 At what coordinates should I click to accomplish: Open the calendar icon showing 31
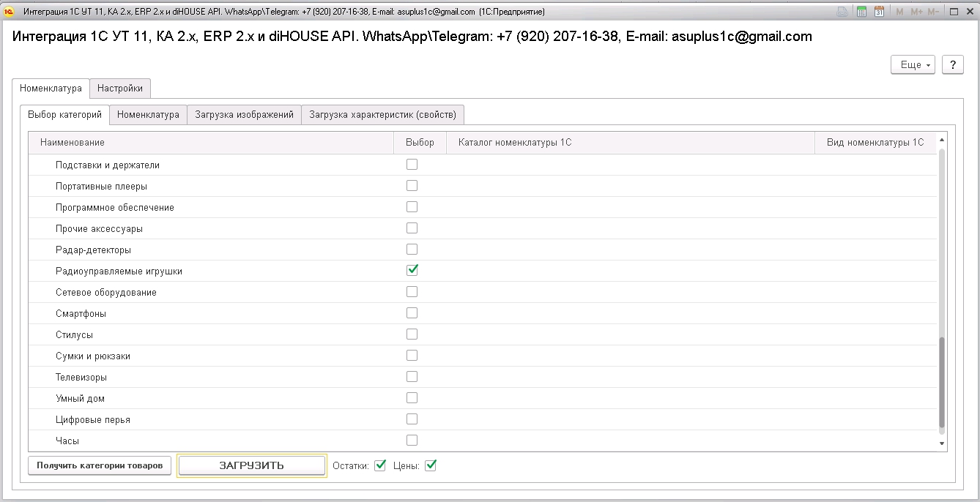[x=879, y=12]
